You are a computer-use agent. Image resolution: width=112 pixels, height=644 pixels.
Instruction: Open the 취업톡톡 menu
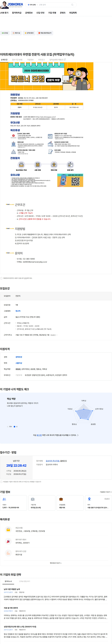click(x=73, y=13)
